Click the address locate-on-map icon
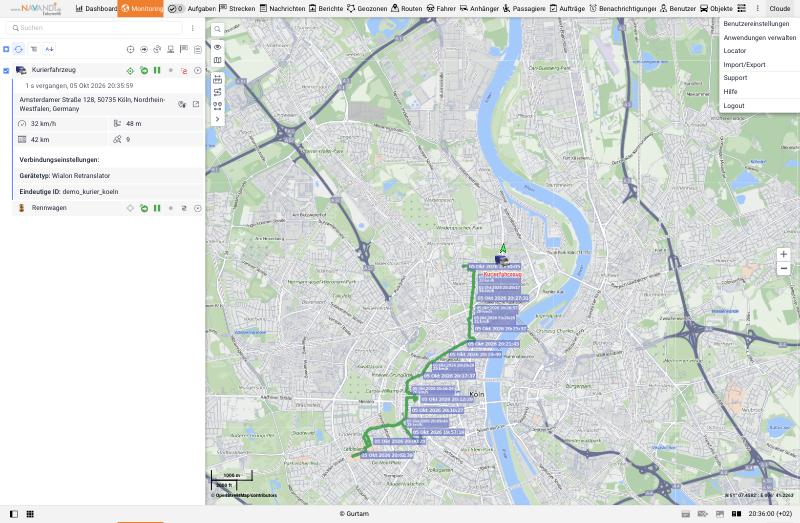 pyautogui.click(x=182, y=104)
